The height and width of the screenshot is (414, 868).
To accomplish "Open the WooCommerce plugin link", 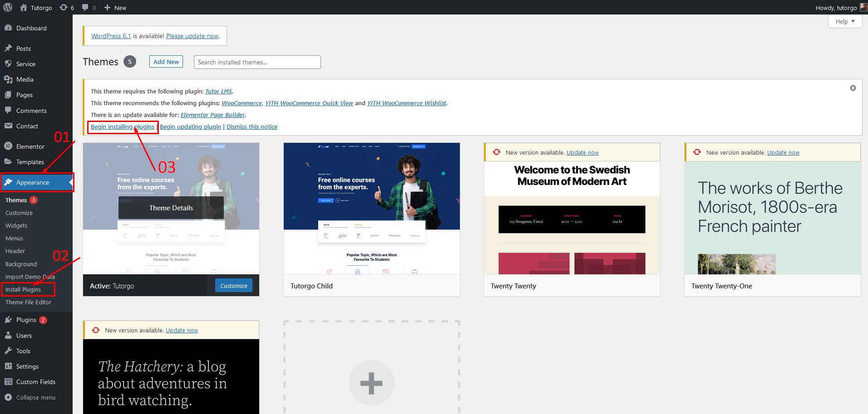I will [x=242, y=103].
